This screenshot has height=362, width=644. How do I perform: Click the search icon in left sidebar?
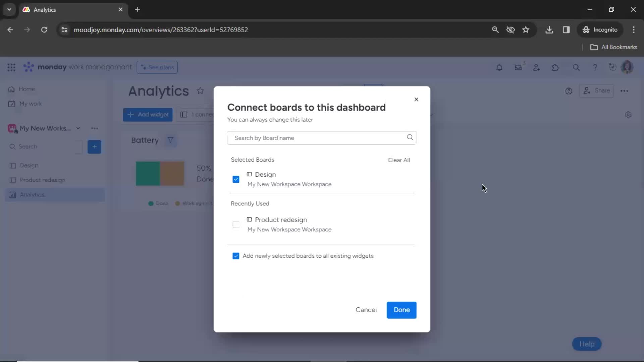click(x=12, y=146)
